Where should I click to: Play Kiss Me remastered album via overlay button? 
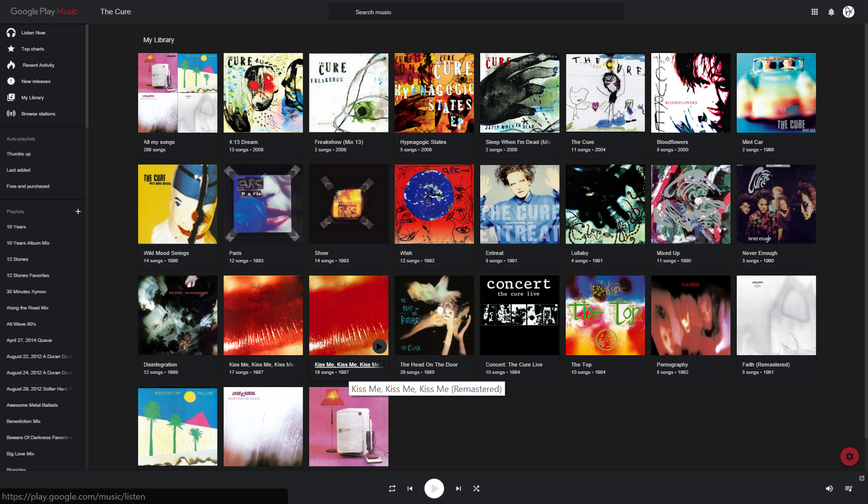click(379, 346)
